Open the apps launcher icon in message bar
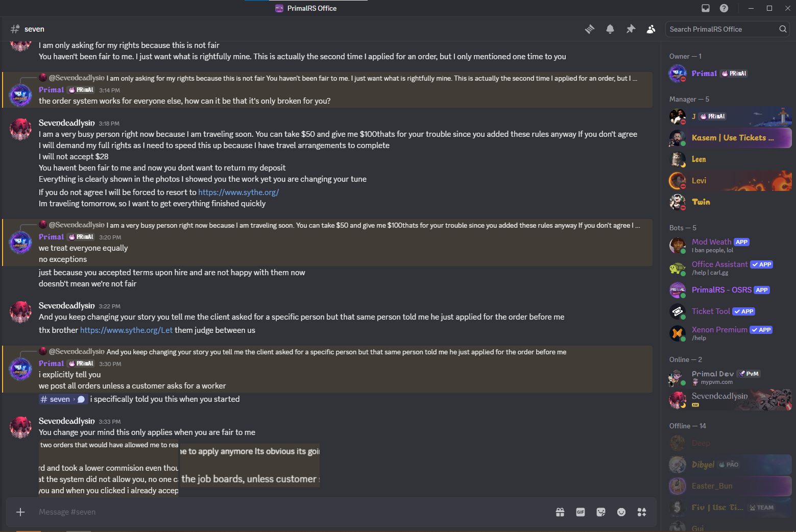The height and width of the screenshot is (532, 796). 642,512
